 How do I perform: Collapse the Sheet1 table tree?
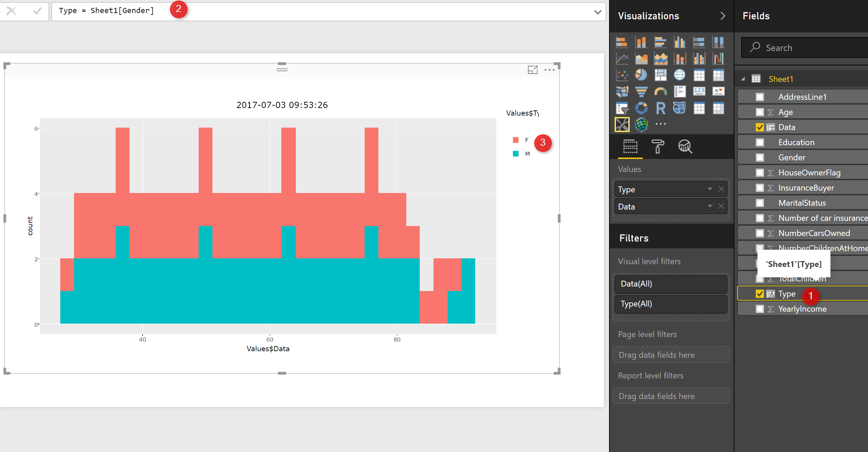click(x=743, y=79)
